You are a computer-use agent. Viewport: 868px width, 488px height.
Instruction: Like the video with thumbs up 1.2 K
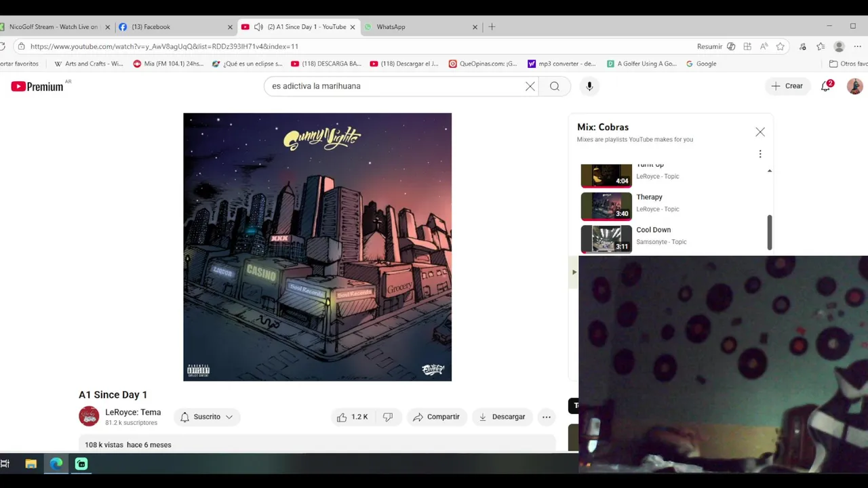[x=352, y=417]
